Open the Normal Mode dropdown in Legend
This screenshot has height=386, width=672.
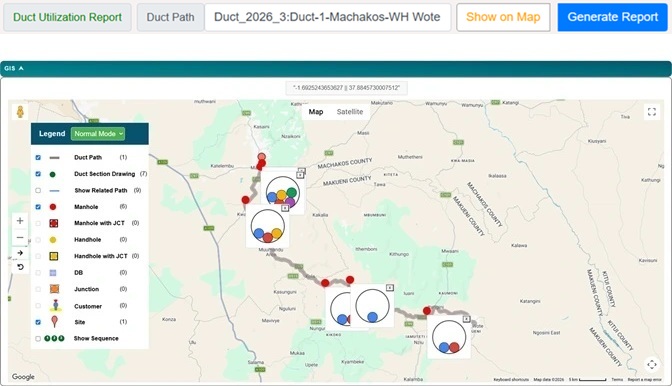98,134
